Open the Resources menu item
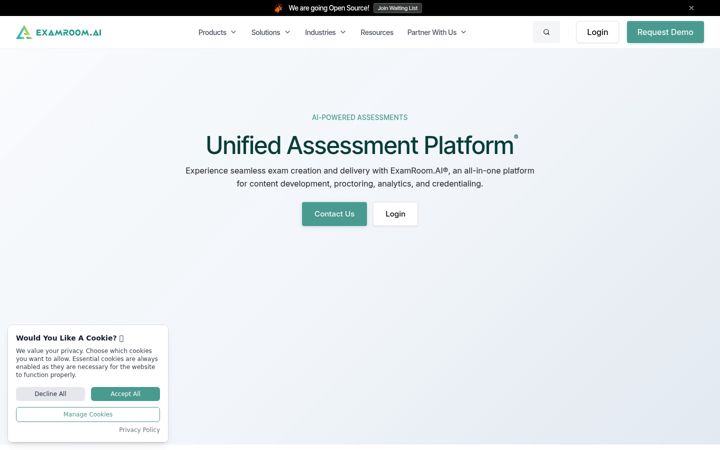 377,32
